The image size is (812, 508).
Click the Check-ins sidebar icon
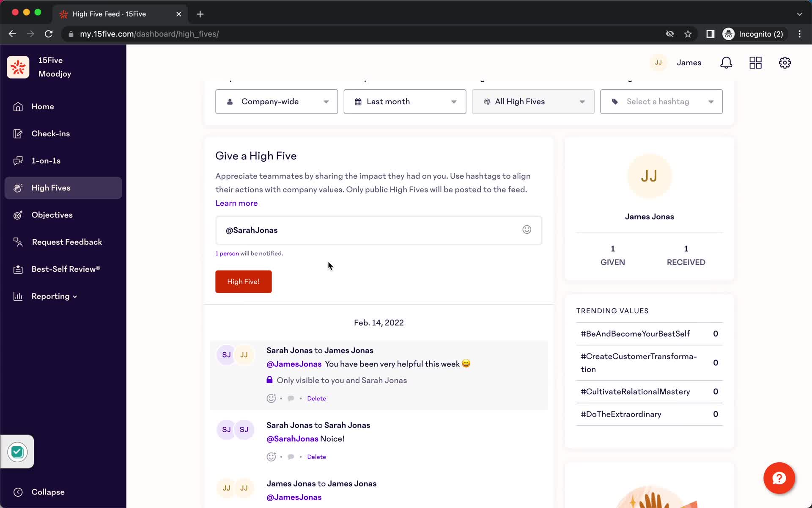point(17,133)
